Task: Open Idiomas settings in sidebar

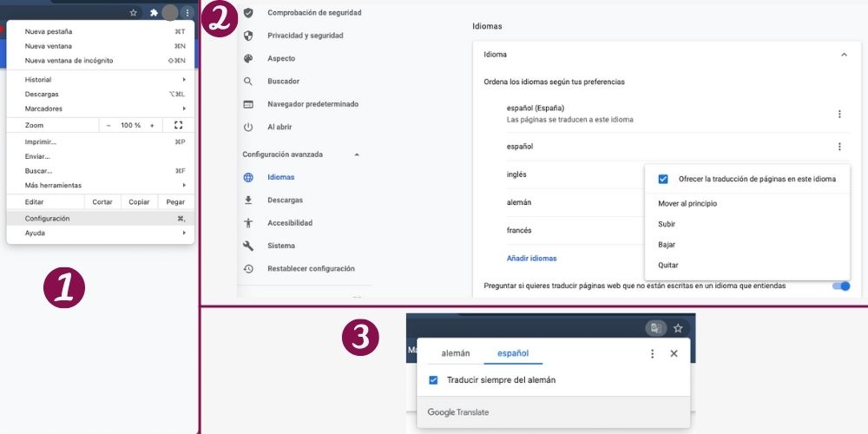Action: (280, 177)
